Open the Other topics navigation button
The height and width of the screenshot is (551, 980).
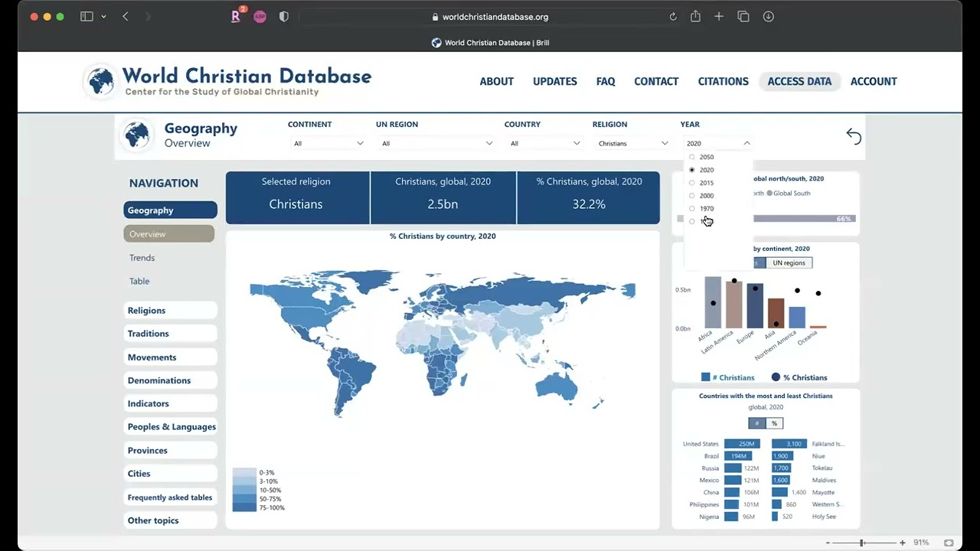click(170, 520)
